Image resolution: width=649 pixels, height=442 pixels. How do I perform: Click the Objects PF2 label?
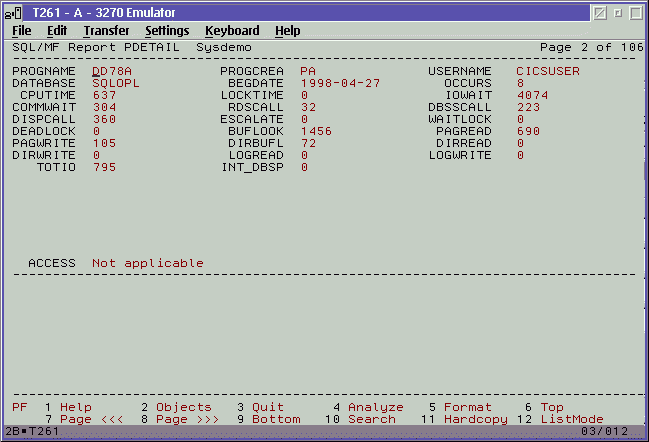tap(184, 407)
